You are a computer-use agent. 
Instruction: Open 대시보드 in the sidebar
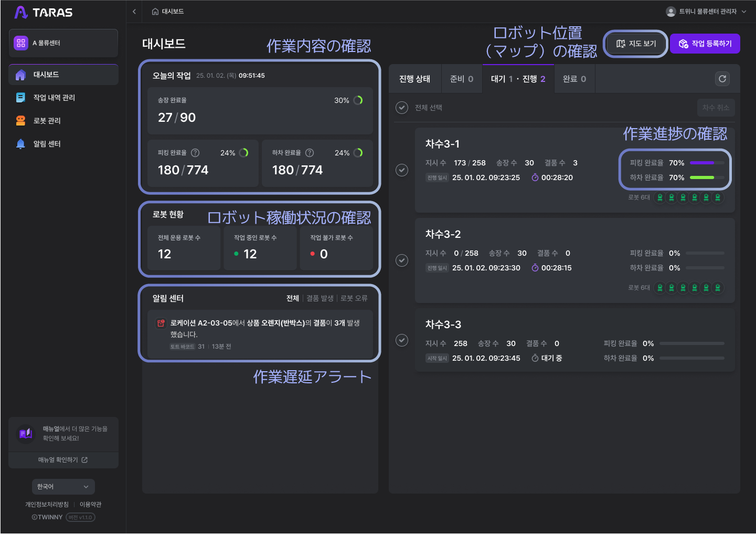click(63, 75)
